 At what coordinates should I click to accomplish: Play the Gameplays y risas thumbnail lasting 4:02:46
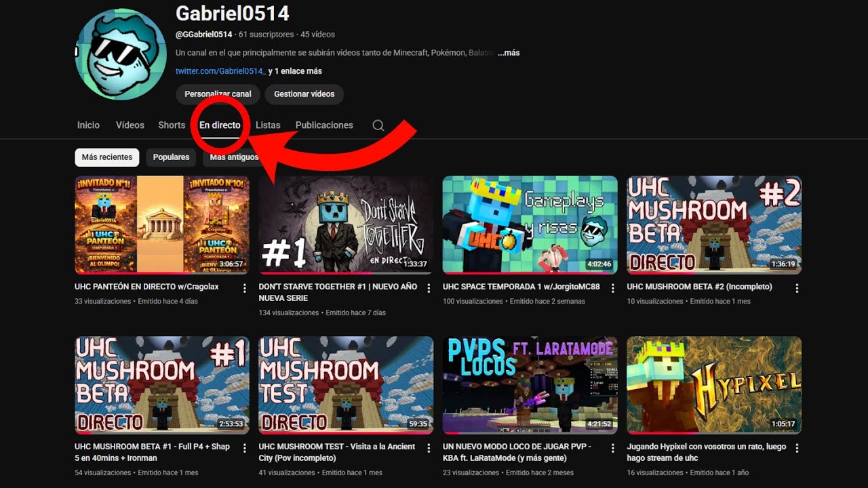[530, 225]
